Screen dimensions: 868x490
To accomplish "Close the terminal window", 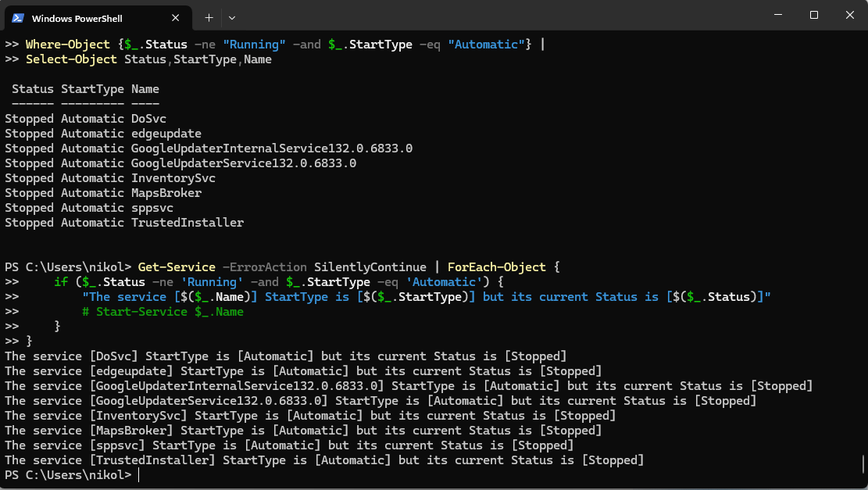I will [850, 15].
